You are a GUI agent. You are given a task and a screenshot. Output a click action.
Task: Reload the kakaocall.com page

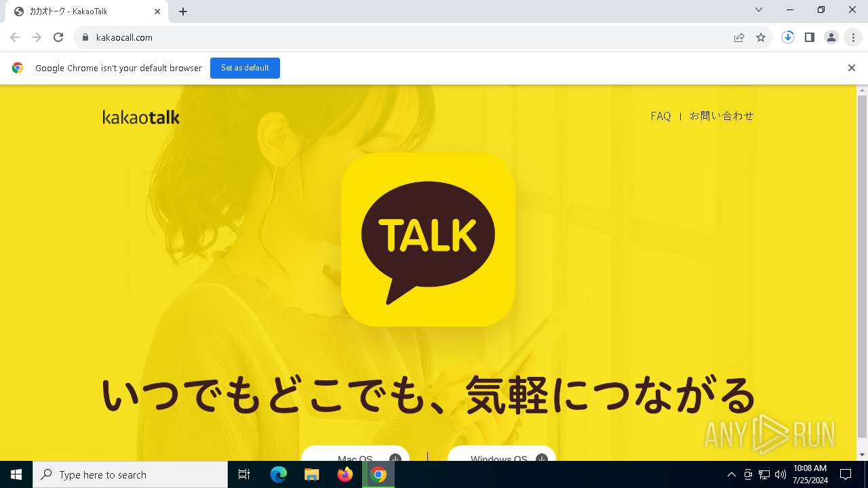coord(58,37)
